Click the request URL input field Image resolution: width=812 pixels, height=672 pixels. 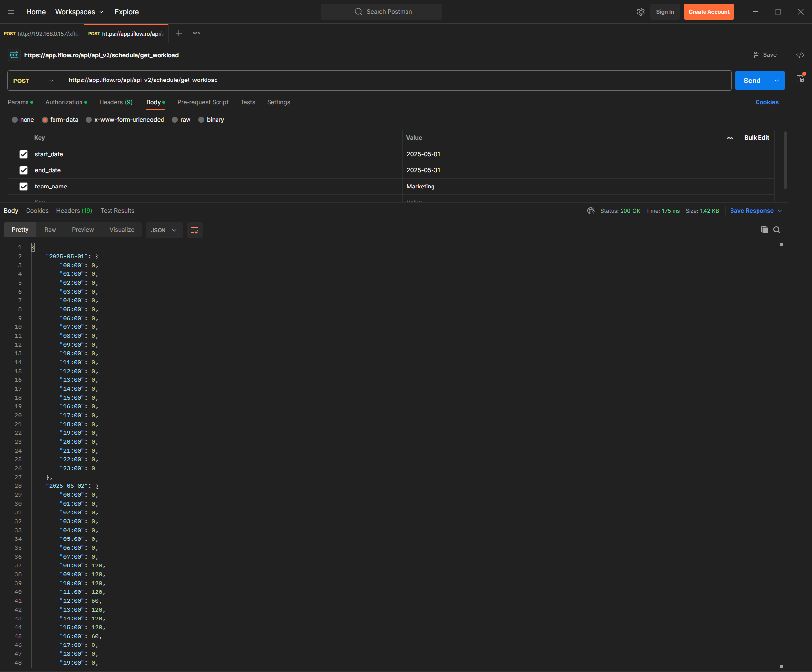click(397, 81)
